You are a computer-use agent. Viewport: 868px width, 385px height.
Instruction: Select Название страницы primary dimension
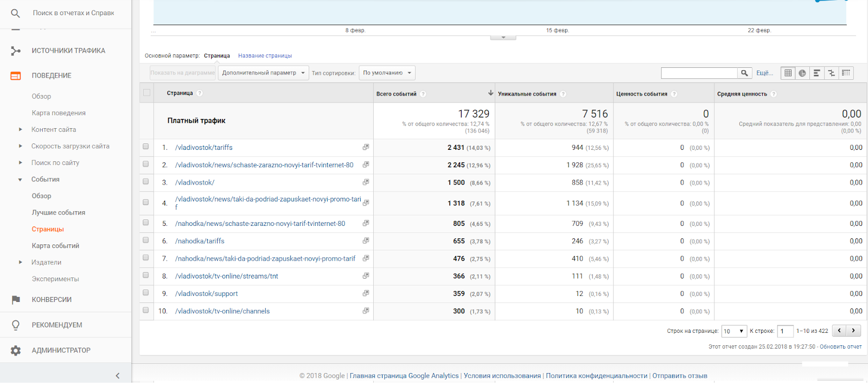[x=265, y=55]
